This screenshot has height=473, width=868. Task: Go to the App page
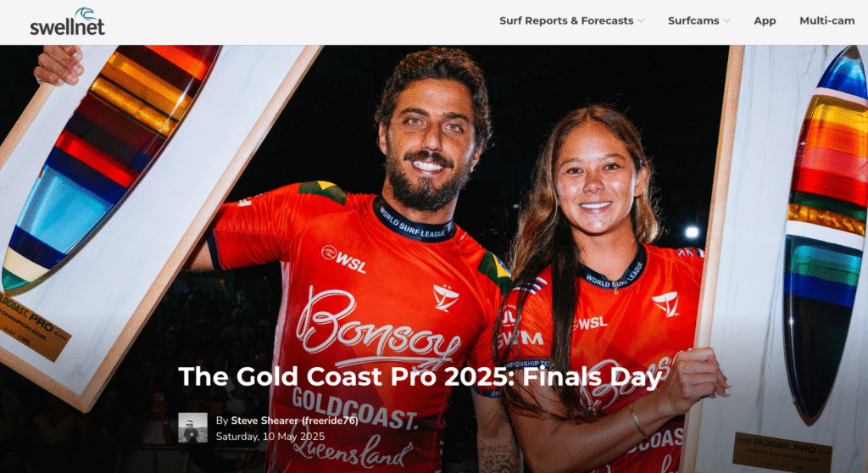pos(765,20)
